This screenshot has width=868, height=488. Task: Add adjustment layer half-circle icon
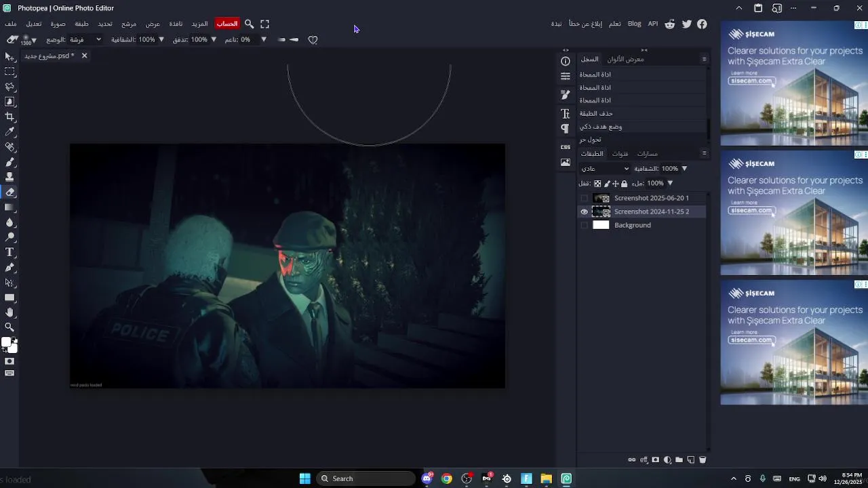[667, 460]
